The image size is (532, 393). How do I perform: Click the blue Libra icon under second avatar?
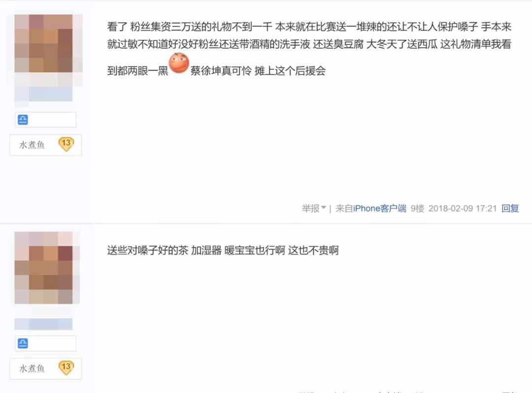(23, 343)
